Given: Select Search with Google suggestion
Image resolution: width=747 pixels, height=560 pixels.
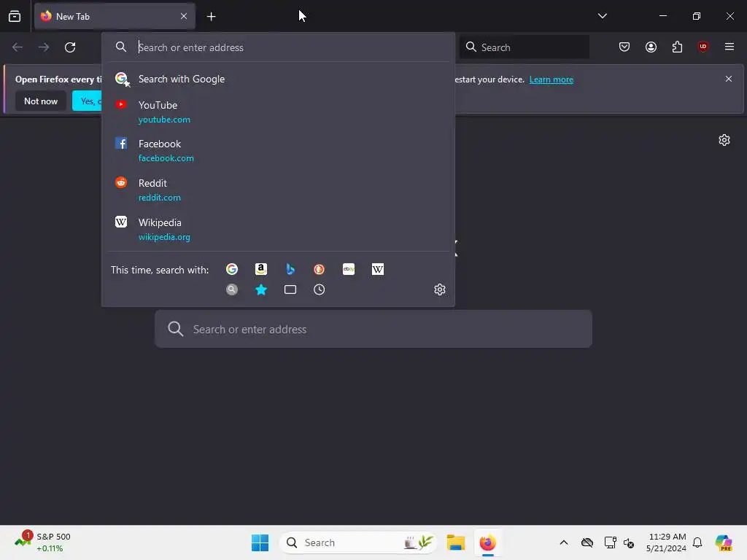Looking at the screenshot, I should click(x=278, y=79).
